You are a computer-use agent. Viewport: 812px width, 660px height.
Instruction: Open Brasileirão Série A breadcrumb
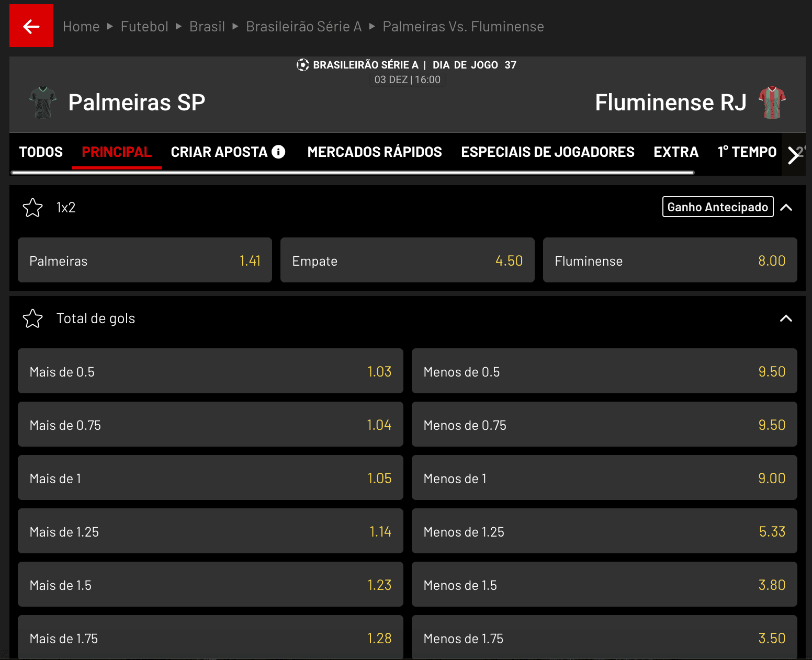coord(304,26)
